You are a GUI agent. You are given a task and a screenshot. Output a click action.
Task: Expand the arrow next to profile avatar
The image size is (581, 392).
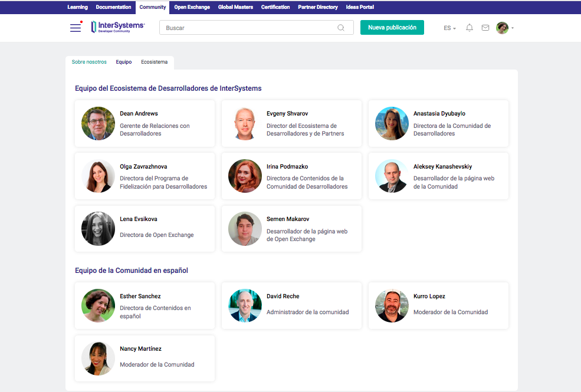pos(513,28)
